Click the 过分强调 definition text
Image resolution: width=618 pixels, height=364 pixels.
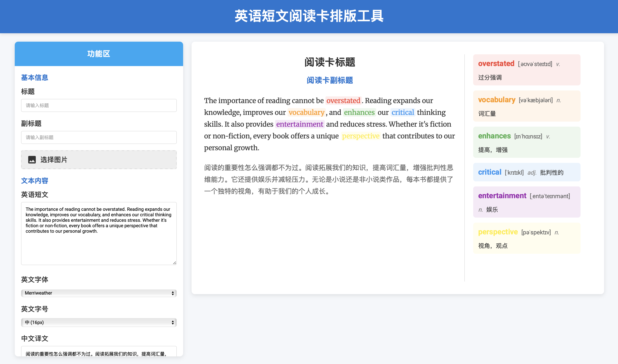coord(490,77)
